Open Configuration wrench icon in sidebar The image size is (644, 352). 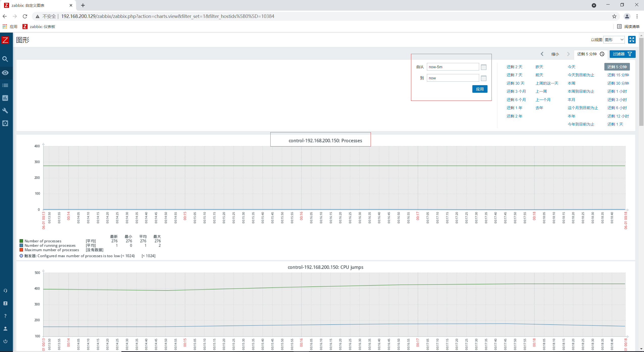(5, 111)
